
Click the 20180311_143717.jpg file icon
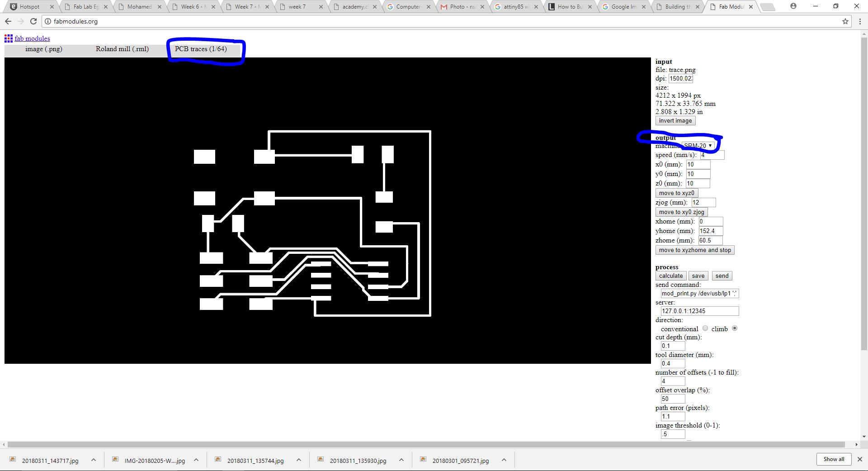click(13, 460)
